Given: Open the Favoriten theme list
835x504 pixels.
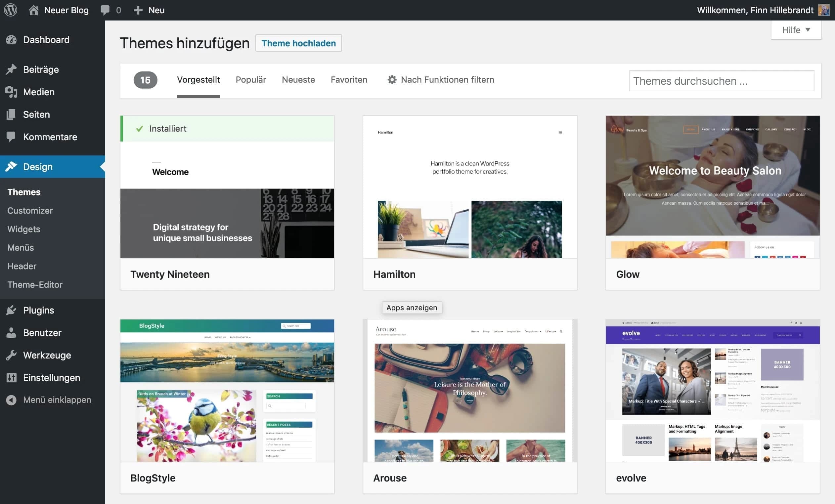Looking at the screenshot, I should point(349,80).
